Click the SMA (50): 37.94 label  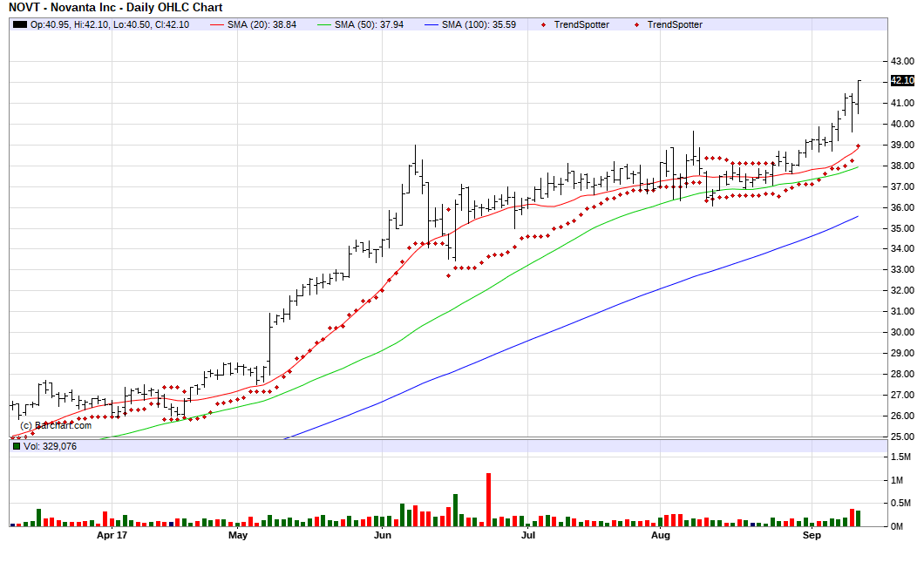[x=369, y=24]
